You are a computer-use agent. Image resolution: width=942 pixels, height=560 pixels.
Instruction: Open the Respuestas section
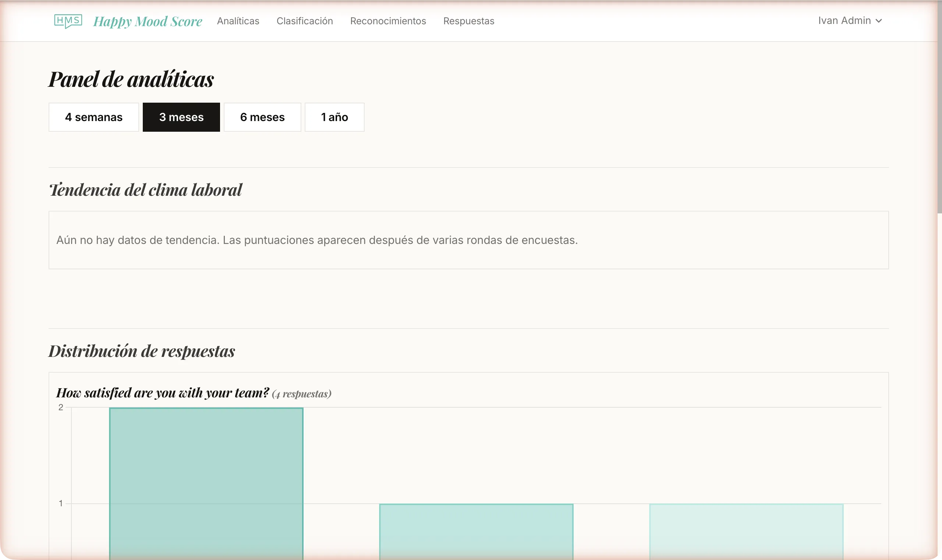(x=468, y=21)
